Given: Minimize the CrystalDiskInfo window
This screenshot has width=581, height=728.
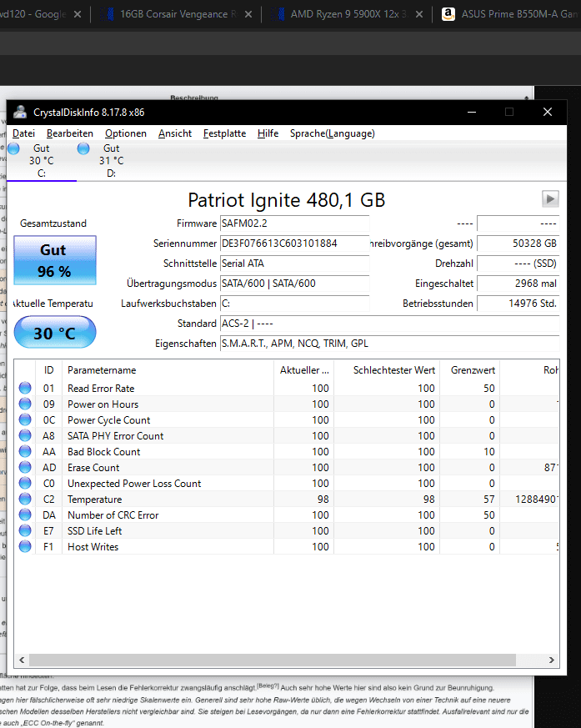Looking at the screenshot, I should point(472,112).
